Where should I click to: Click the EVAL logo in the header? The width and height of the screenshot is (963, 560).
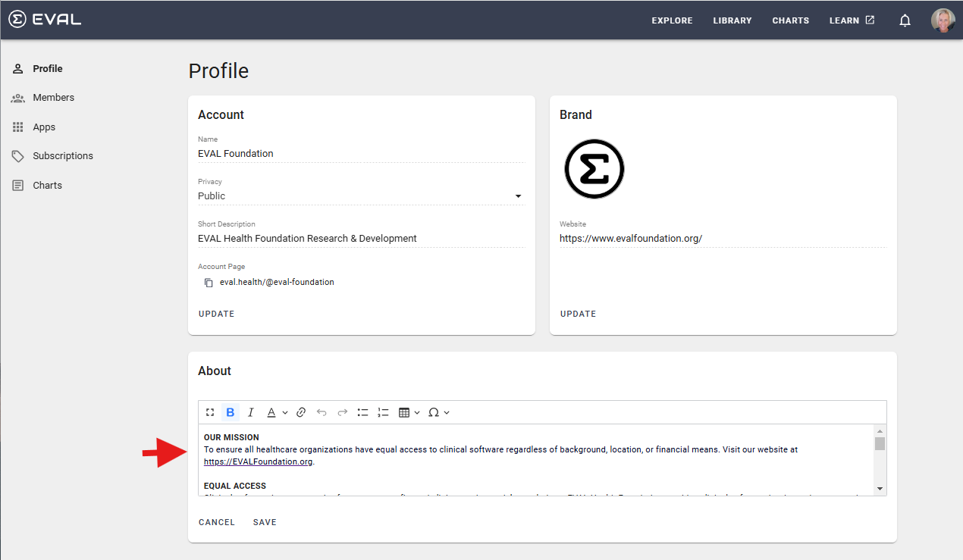tap(45, 20)
